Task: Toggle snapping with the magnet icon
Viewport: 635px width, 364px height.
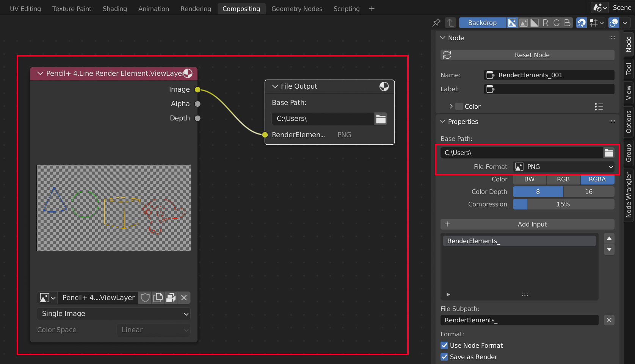Action: coord(581,23)
